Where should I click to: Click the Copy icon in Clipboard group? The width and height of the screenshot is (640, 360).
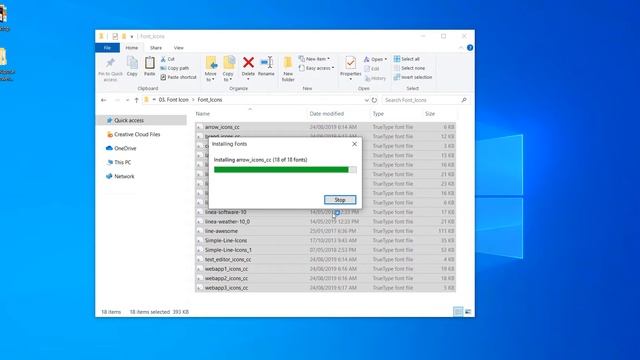[132, 63]
